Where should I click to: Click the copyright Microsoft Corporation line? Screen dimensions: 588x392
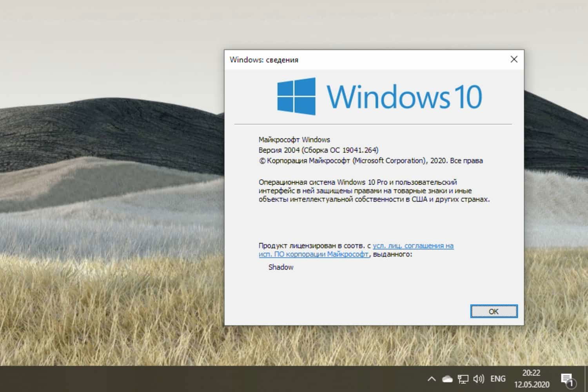click(370, 160)
